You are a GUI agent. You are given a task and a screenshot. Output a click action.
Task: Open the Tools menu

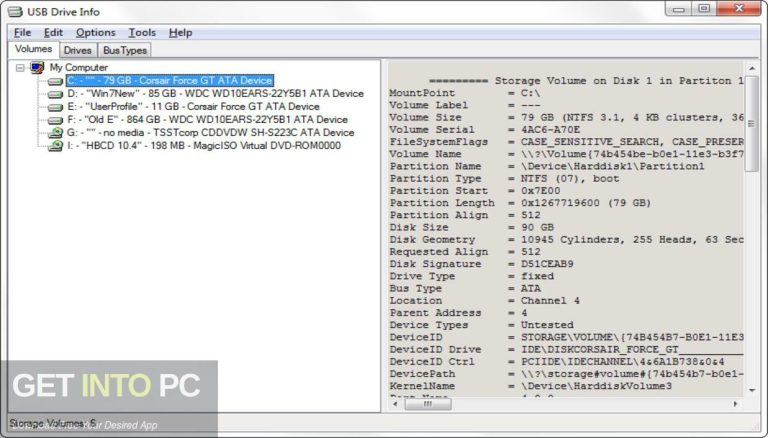point(142,33)
